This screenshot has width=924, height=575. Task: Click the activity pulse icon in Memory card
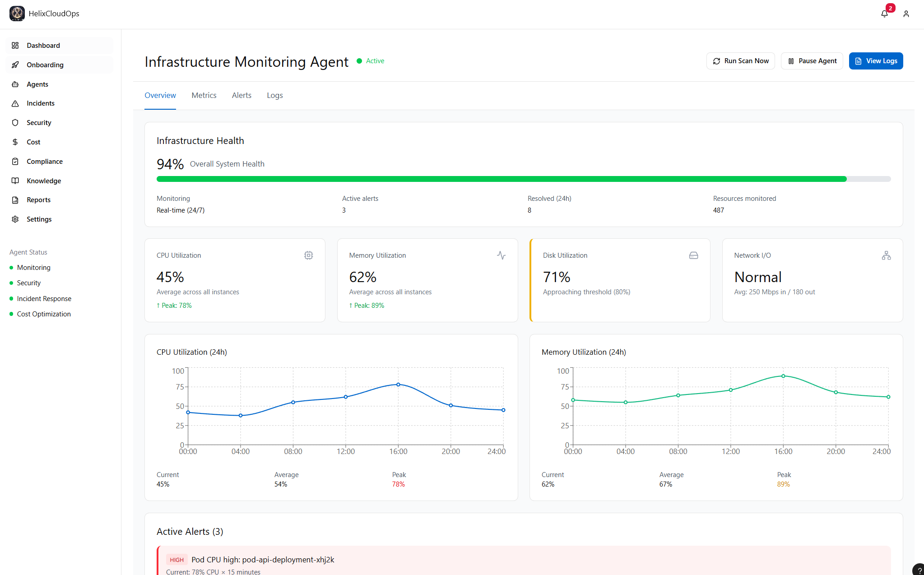point(501,255)
